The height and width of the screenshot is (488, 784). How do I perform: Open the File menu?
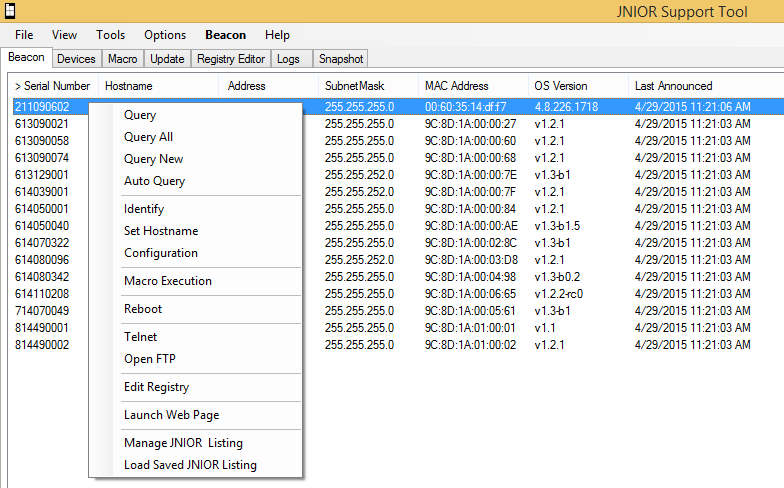[x=24, y=35]
